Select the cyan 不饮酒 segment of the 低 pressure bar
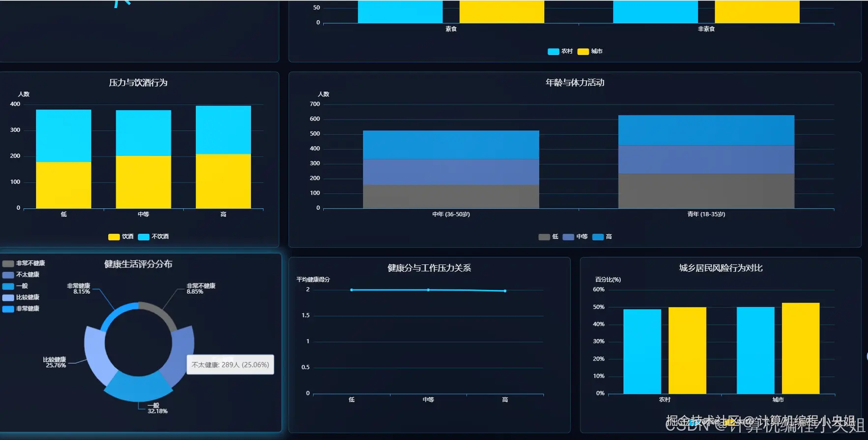 pyautogui.click(x=63, y=136)
